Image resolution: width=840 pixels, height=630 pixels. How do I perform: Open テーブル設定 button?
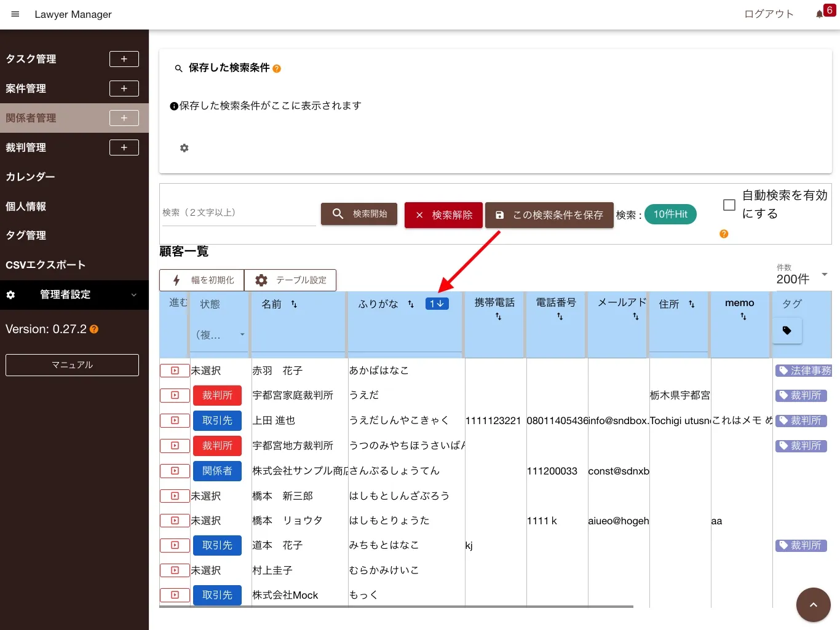coord(290,280)
